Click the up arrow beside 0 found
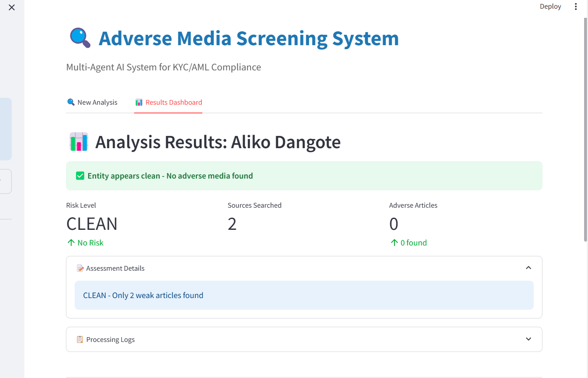 (x=394, y=242)
